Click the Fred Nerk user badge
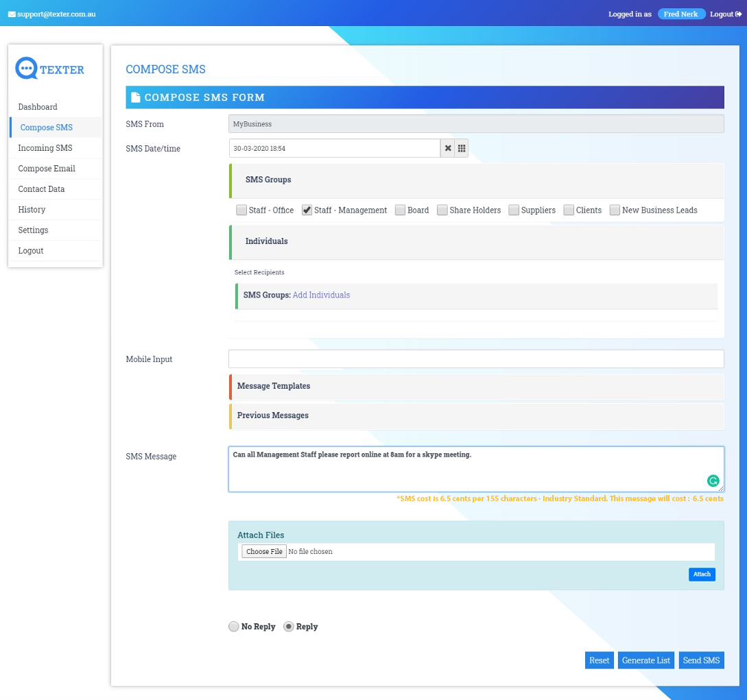 click(680, 14)
